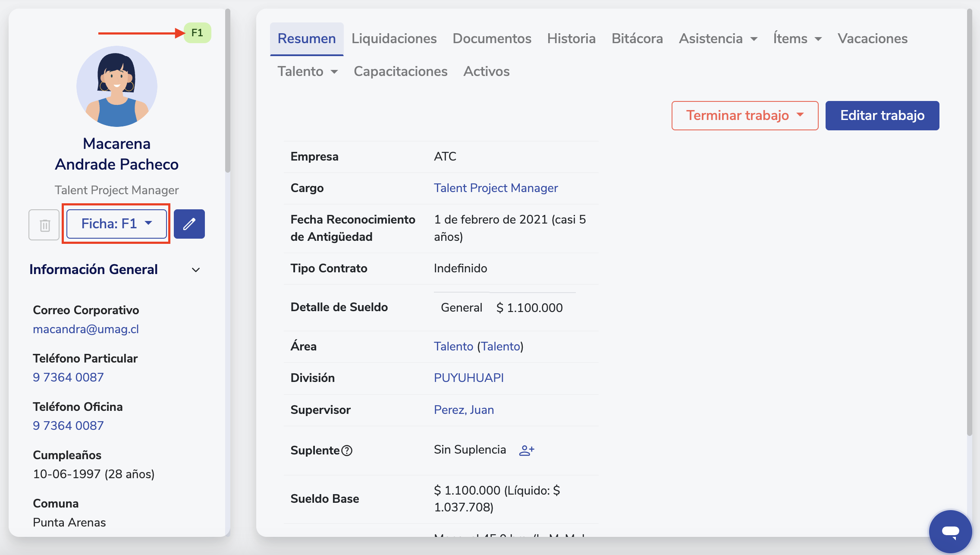Go to the Vacaciones tab
Screen dimensions: 980x555
point(872,39)
